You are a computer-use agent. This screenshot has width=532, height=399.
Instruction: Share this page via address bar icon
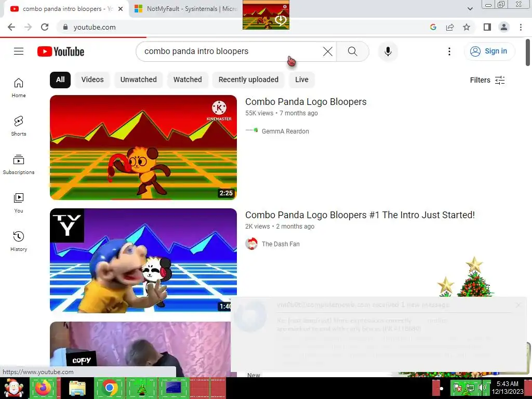pyautogui.click(x=450, y=27)
